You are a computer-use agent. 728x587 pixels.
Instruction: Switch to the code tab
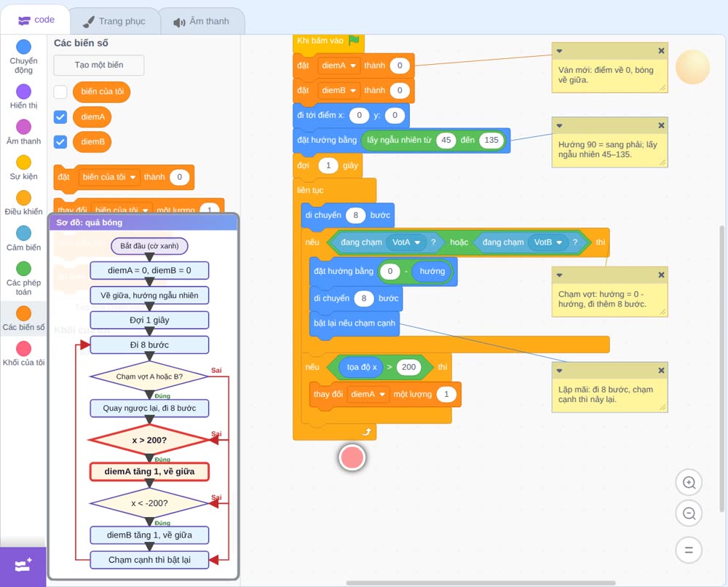36,20
